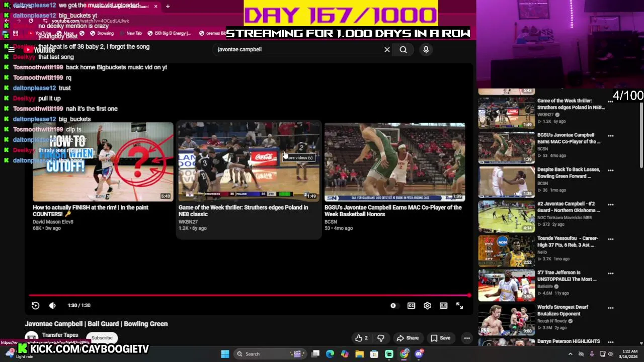The height and width of the screenshot is (362, 644).
Task: Play the BGSU MAC Co-Player endscreen thumbnail
Action: tap(394, 161)
